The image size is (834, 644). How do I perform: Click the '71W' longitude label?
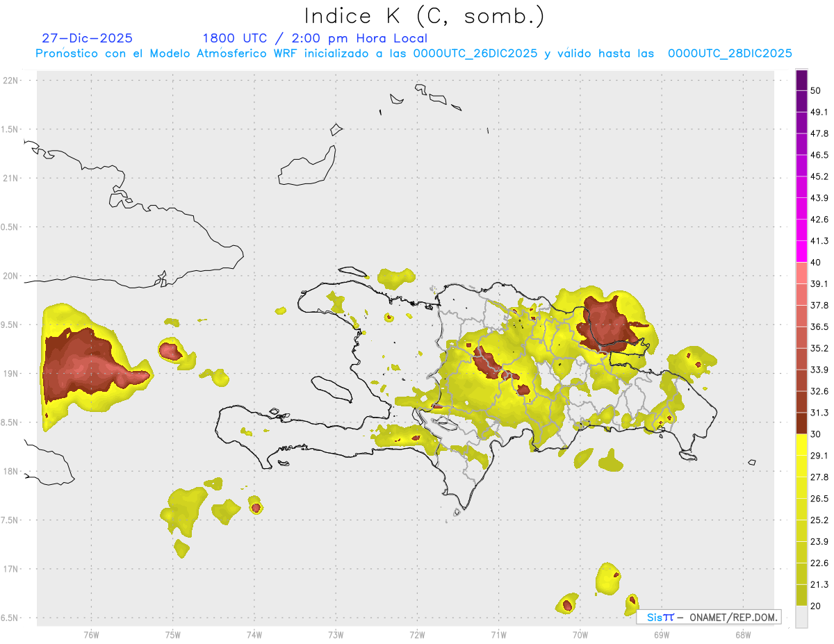[x=498, y=634]
